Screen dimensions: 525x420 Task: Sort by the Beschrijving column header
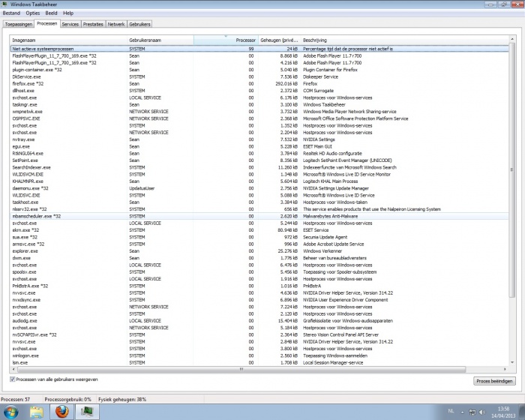404,40
